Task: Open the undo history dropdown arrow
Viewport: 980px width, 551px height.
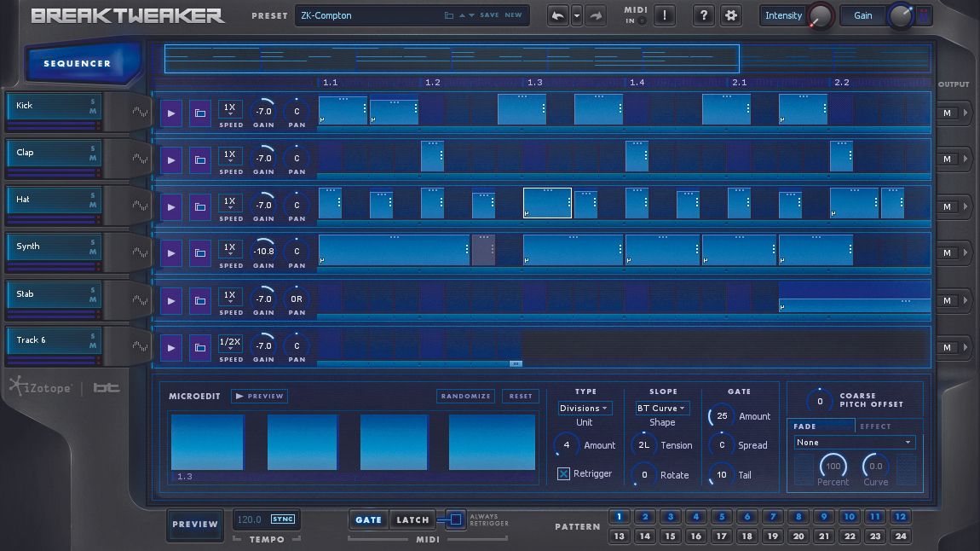Action: pyautogui.click(x=577, y=15)
